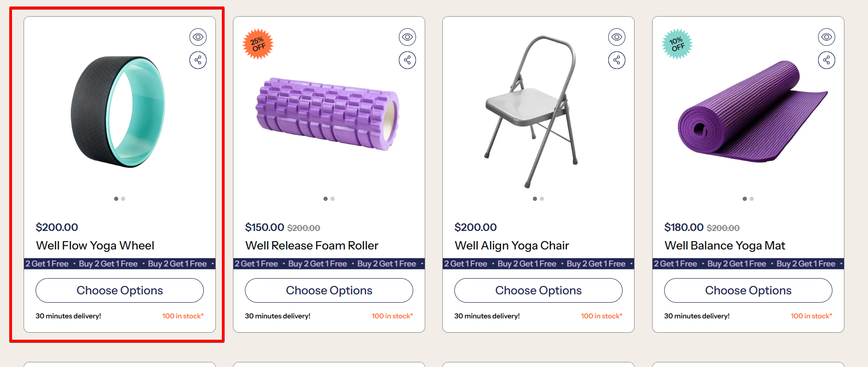Open quick view for Well Align Yoga Chair
This screenshot has height=367, width=868.
617,37
